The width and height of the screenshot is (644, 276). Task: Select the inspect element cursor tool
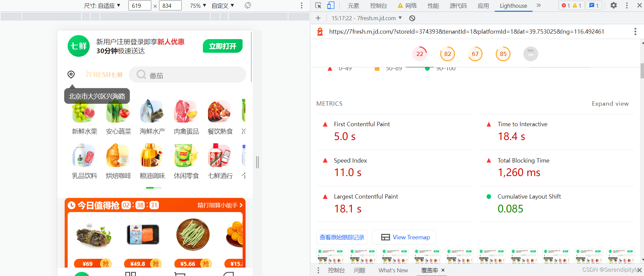(318, 5)
